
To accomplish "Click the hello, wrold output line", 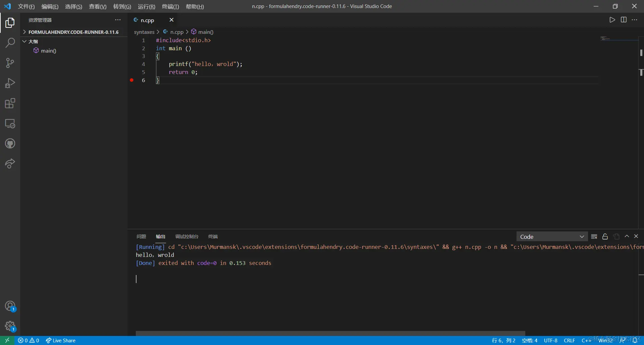I will [x=155, y=255].
